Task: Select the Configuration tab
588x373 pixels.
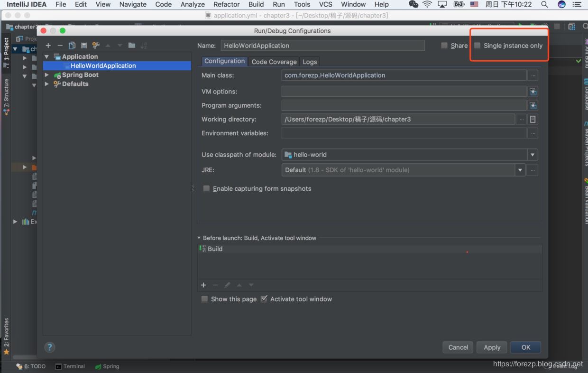Action: 224,61
